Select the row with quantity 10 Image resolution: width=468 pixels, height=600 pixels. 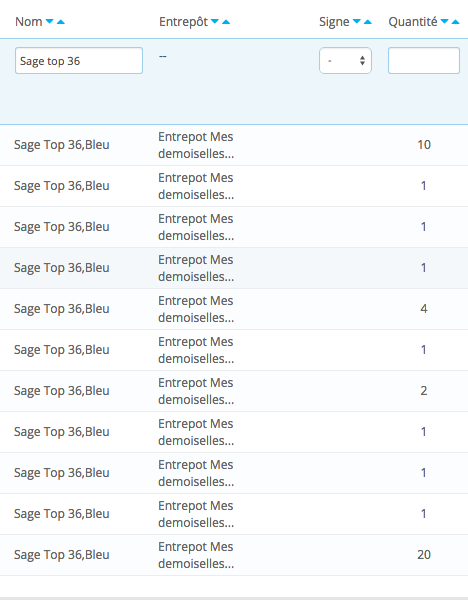[x=234, y=145]
